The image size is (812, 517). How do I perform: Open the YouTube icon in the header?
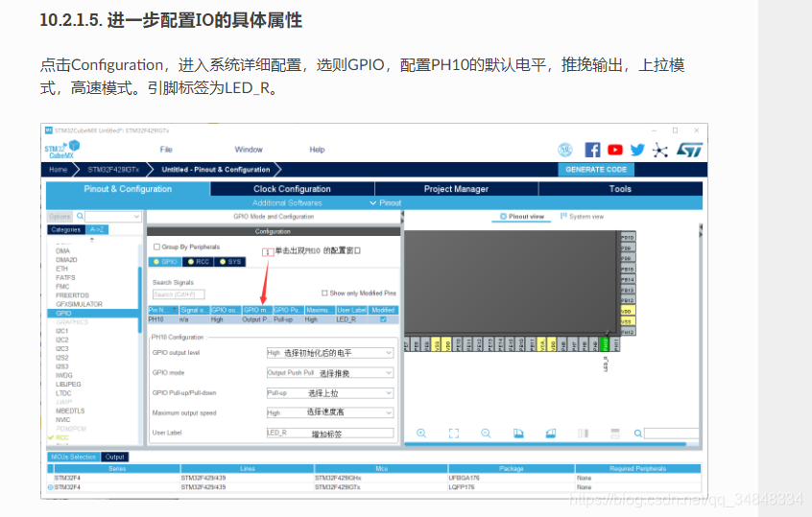(x=615, y=150)
